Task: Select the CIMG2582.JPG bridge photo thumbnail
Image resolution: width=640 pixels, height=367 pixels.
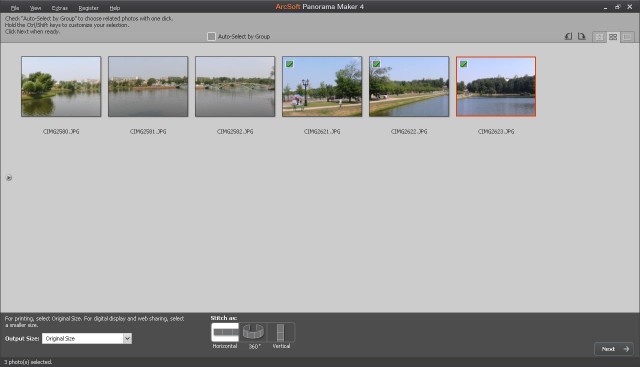Action: [235, 87]
